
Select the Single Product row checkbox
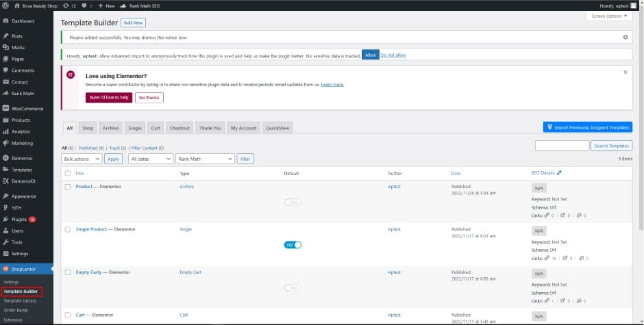coord(68,229)
